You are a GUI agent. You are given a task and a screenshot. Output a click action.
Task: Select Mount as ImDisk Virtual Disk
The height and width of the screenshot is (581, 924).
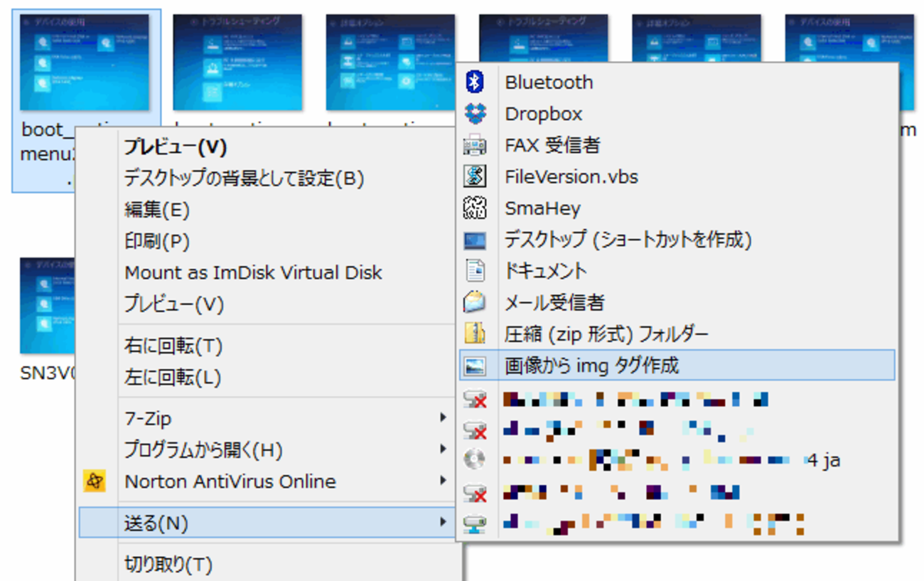tap(253, 272)
